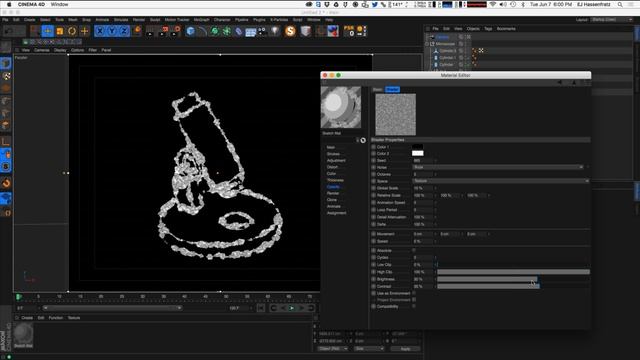Screen dimensions: 640x360
Task: Click the Apply button in coordinates
Action: [405, 349]
